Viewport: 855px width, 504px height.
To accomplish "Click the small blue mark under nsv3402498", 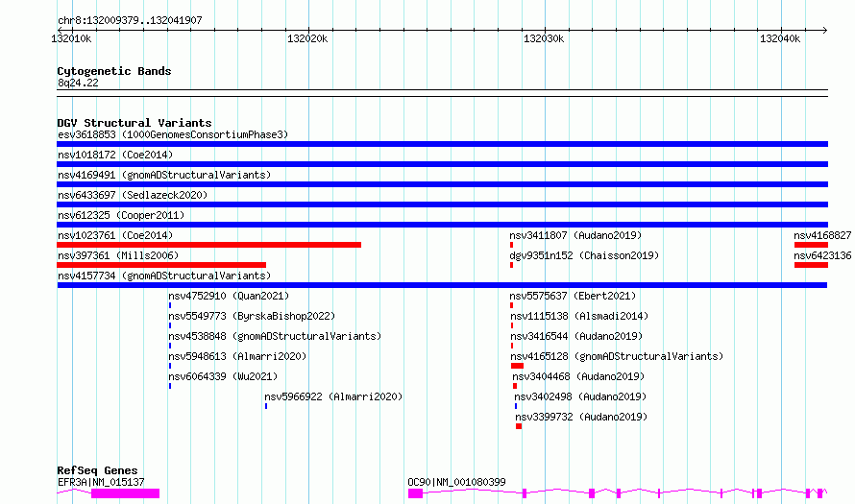I will [x=516, y=406].
